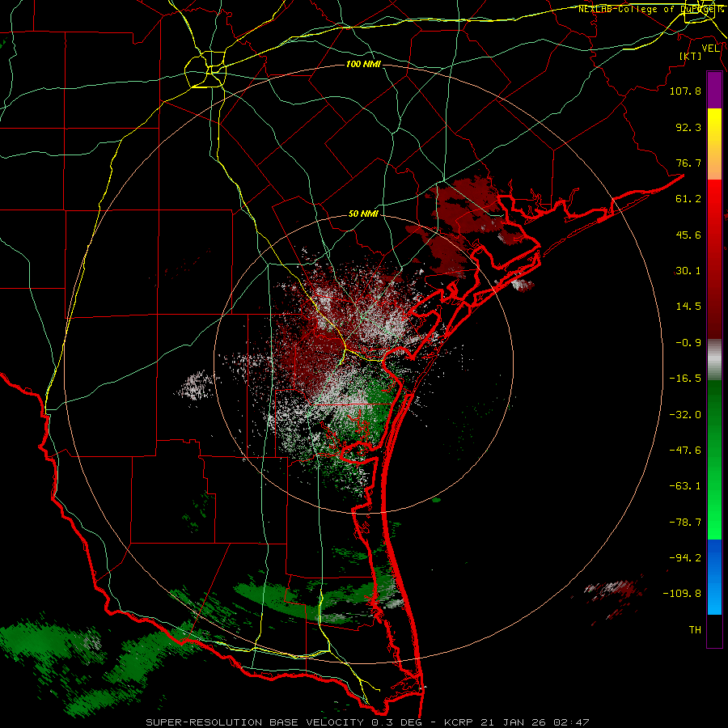Click the -32.0 legend value

coord(685,415)
